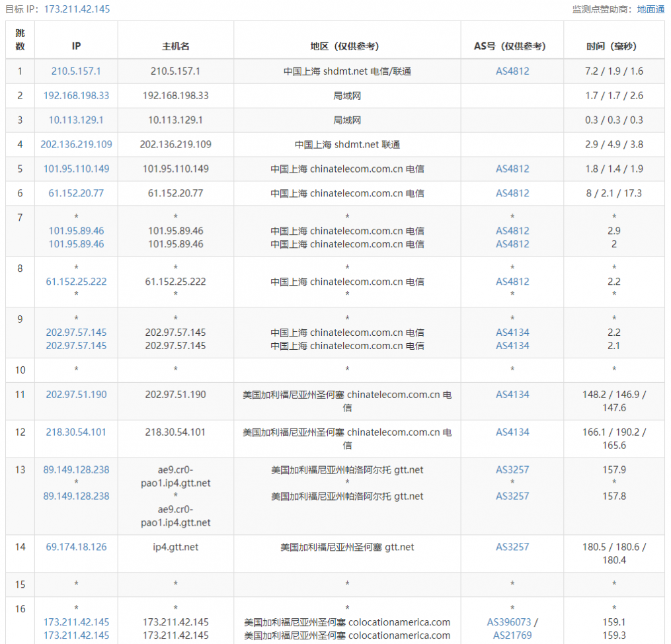The width and height of the screenshot is (671, 644).
Task: Click the 10.113.129.1 link in the IP column
Action: tap(76, 120)
